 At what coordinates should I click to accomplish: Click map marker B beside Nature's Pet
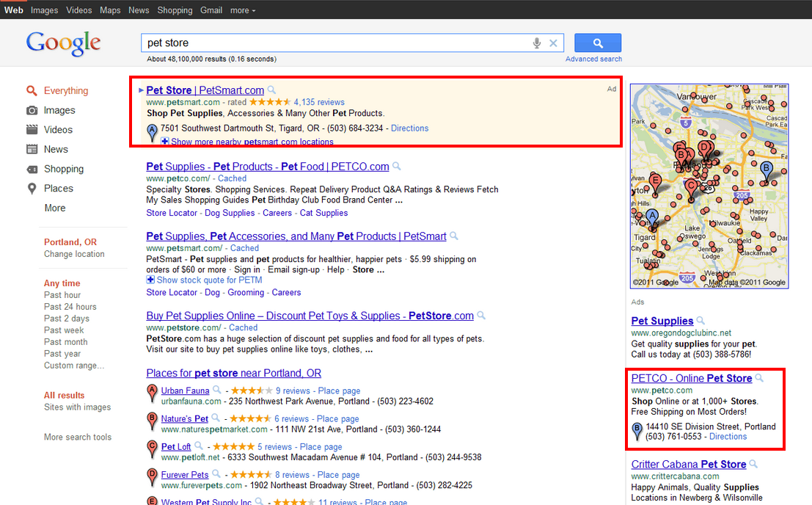[x=152, y=421]
